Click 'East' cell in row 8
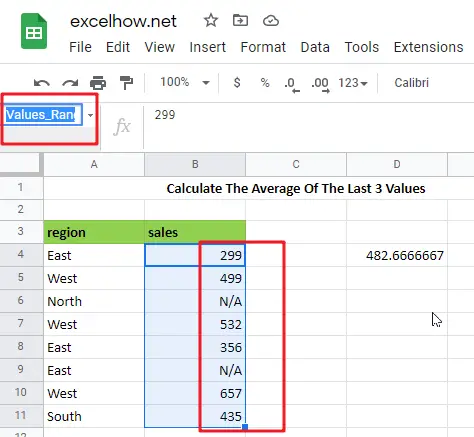 pyautogui.click(x=94, y=347)
